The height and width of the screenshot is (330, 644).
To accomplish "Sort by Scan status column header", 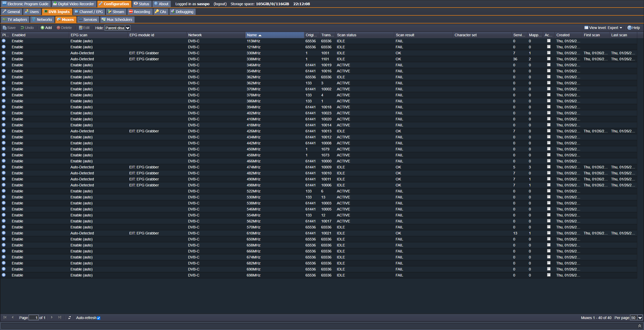I will pos(365,35).
